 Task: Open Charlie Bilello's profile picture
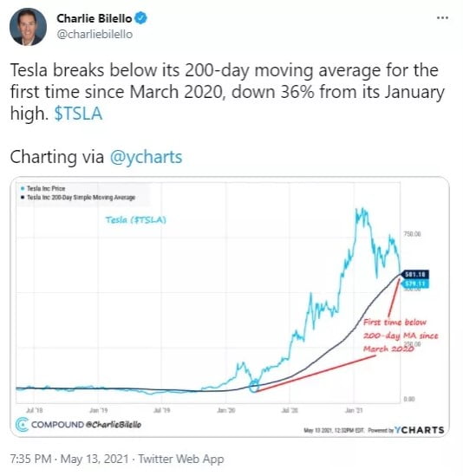point(28,27)
